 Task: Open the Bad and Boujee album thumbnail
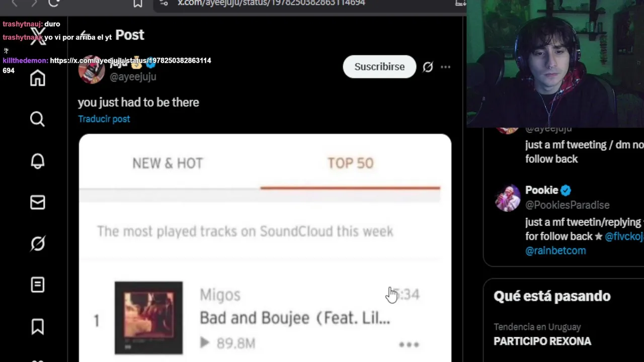pyautogui.click(x=148, y=318)
